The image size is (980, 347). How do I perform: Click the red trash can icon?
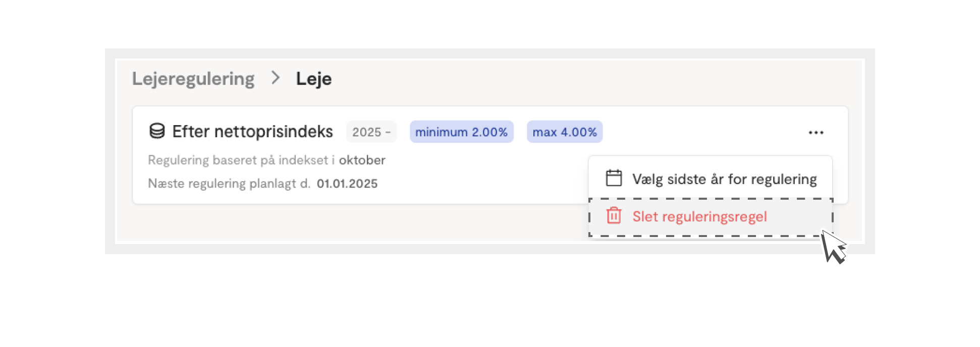pyautogui.click(x=614, y=216)
